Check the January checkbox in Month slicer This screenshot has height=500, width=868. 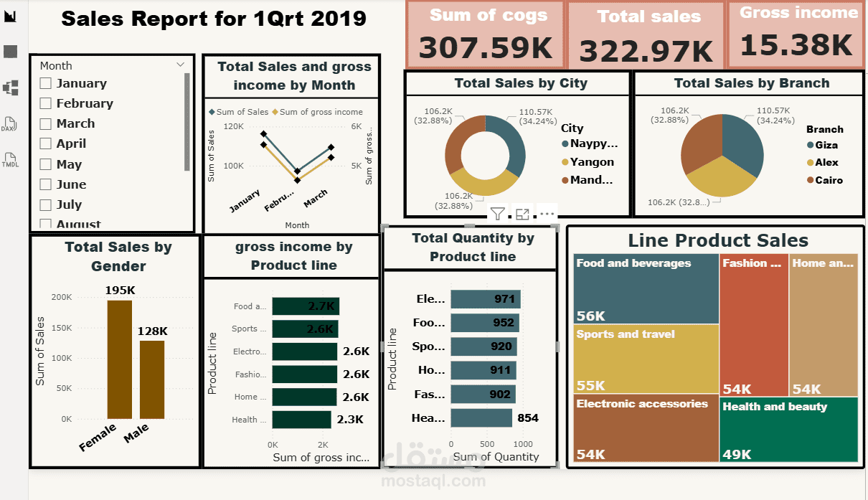(47, 83)
